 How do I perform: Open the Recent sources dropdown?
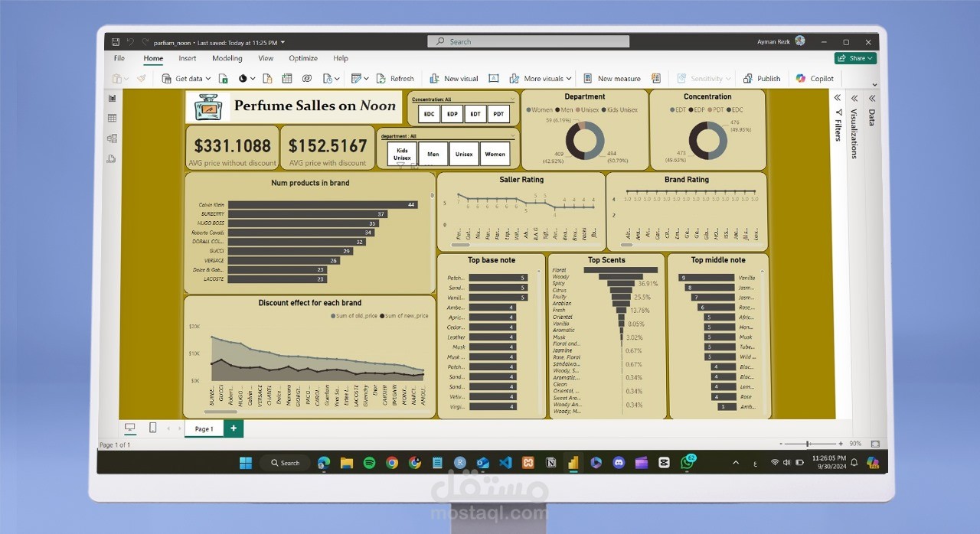[330, 78]
